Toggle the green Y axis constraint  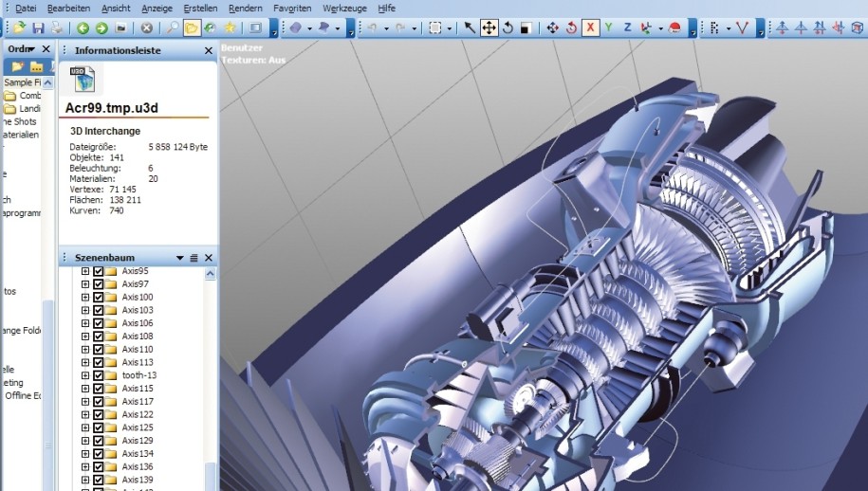(x=608, y=27)
